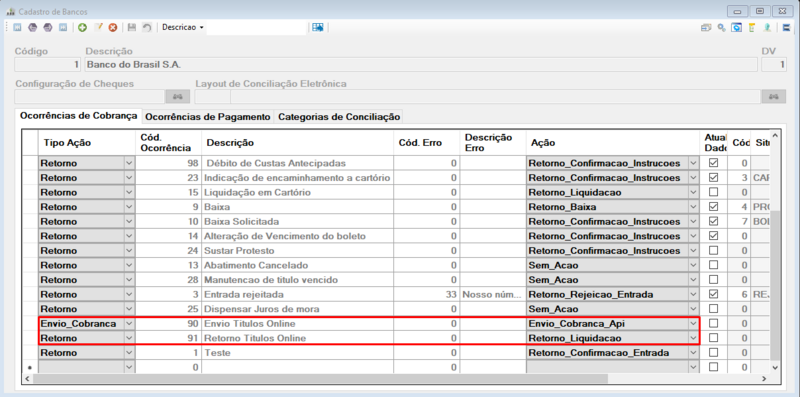800x397 pixels.
Task: Click the Cadastro de Bancos window icon
Action: (10, 11)
